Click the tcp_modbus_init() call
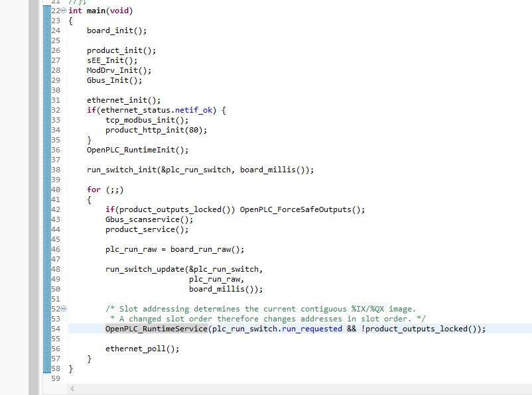The image size is (532, 395). point(147,120)
